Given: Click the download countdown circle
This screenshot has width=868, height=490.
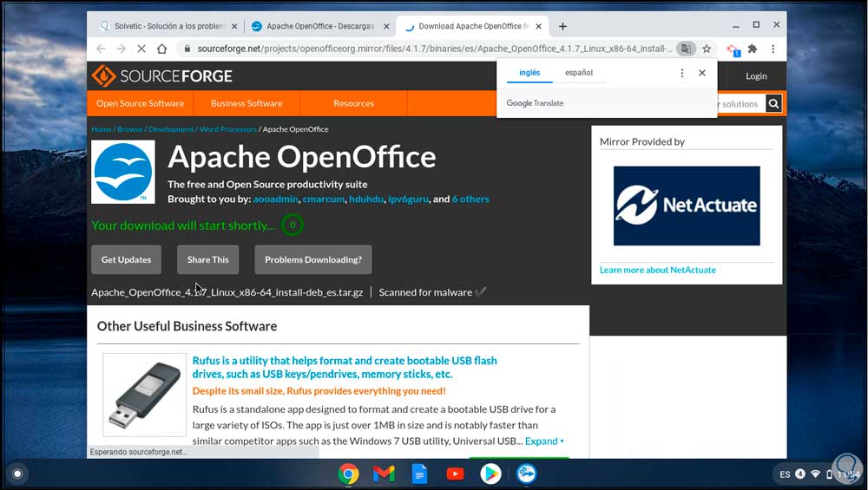Looking at the screenshot, I should pos(293,225).
